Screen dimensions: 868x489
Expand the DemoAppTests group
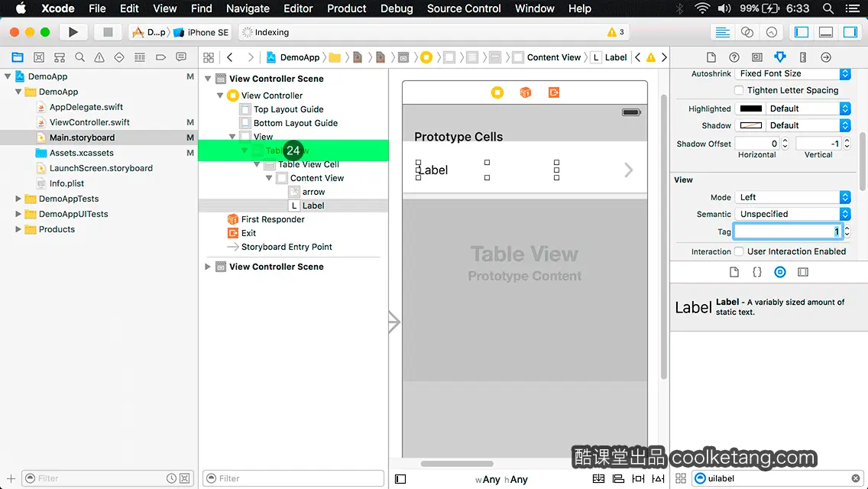click(18, 198)
